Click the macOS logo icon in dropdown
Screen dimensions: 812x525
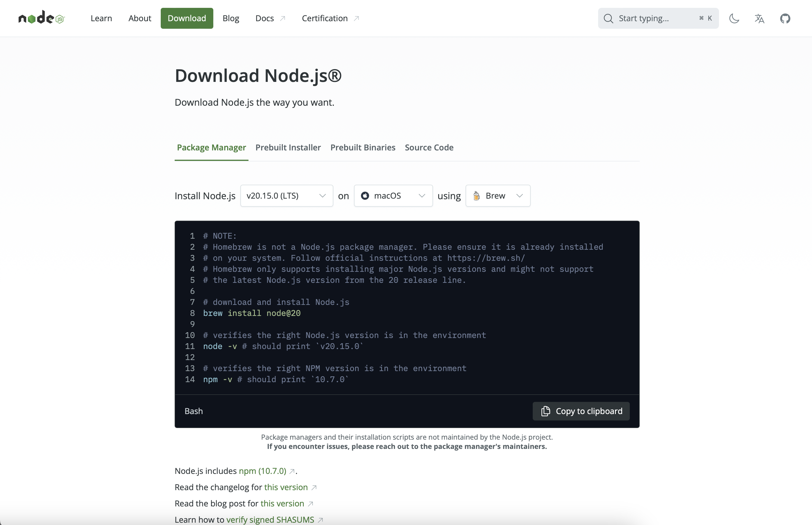pyautogui.click(x=365, y=196)
